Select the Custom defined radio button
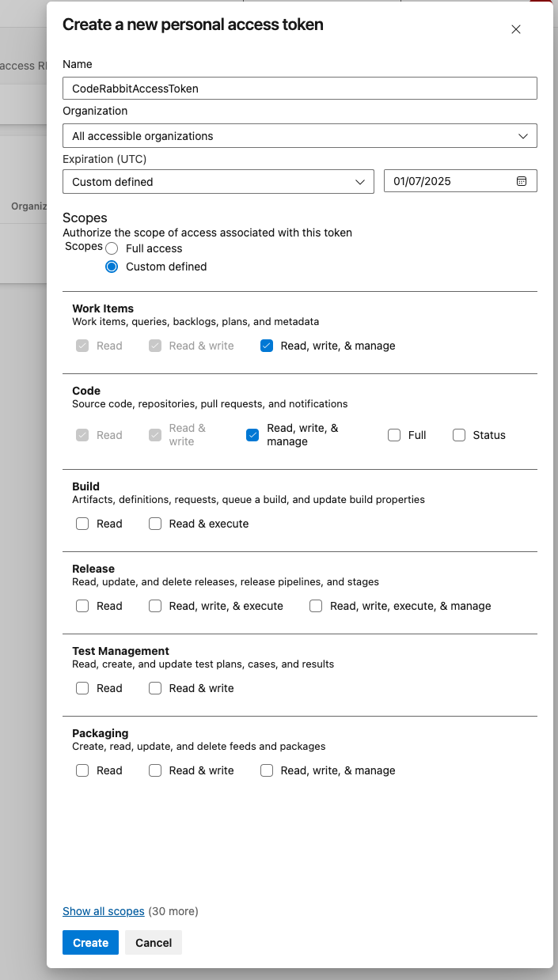This screenshot has width=558, height=980. 112,267
